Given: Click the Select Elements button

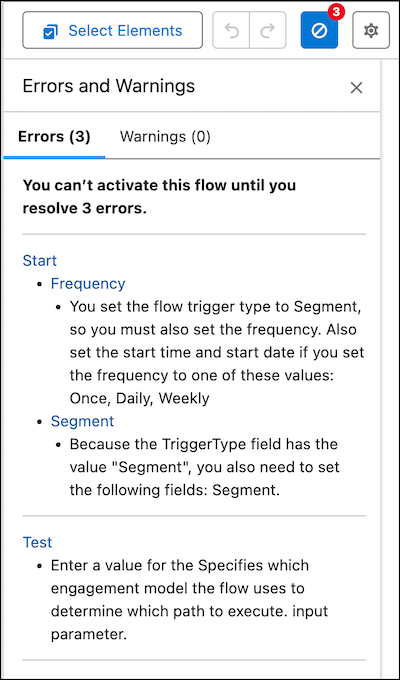Looking at the screenshot, I should 112,30.
